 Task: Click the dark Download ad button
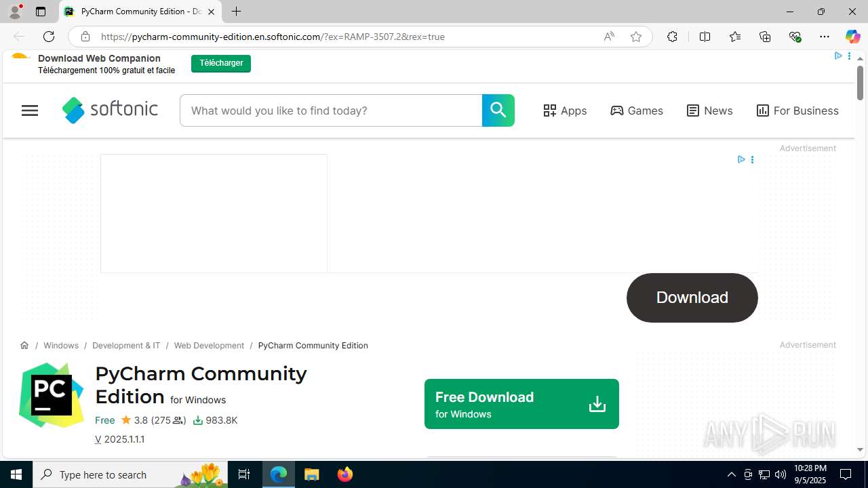tap(692, 298)
